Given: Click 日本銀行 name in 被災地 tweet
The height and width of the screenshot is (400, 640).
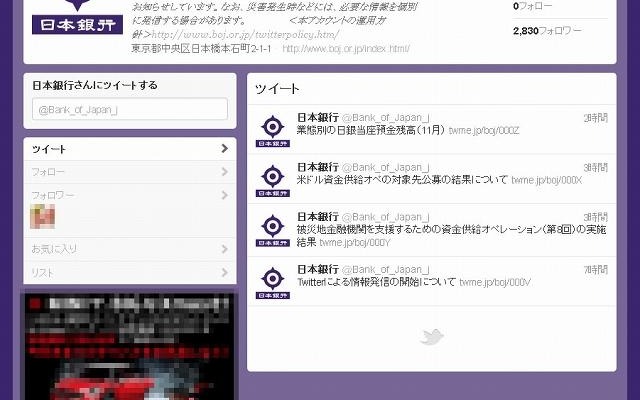Looking at the screenshot, I should point(318,217).
